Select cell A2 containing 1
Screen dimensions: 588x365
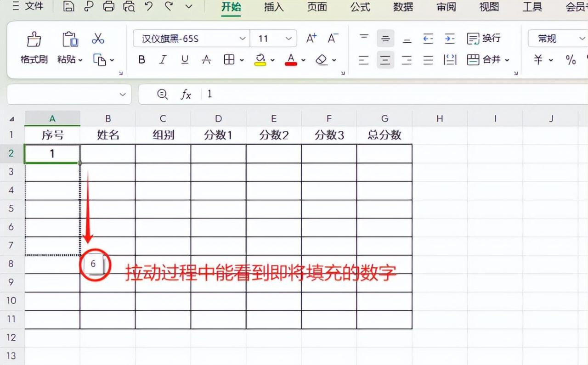click(52, 153)
